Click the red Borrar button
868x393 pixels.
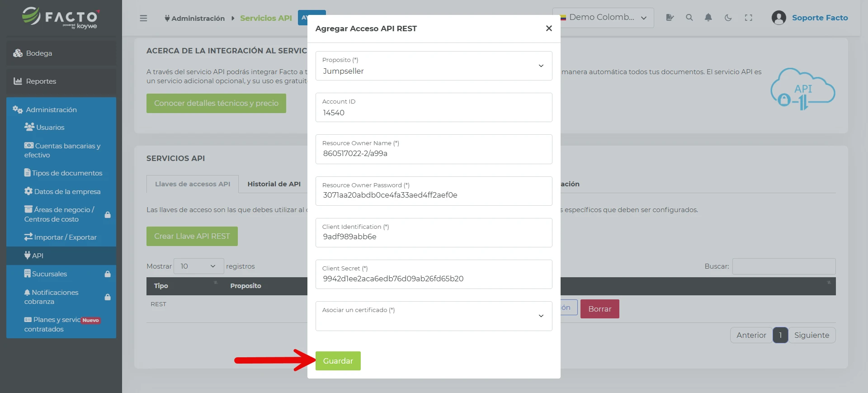point(599,309)
